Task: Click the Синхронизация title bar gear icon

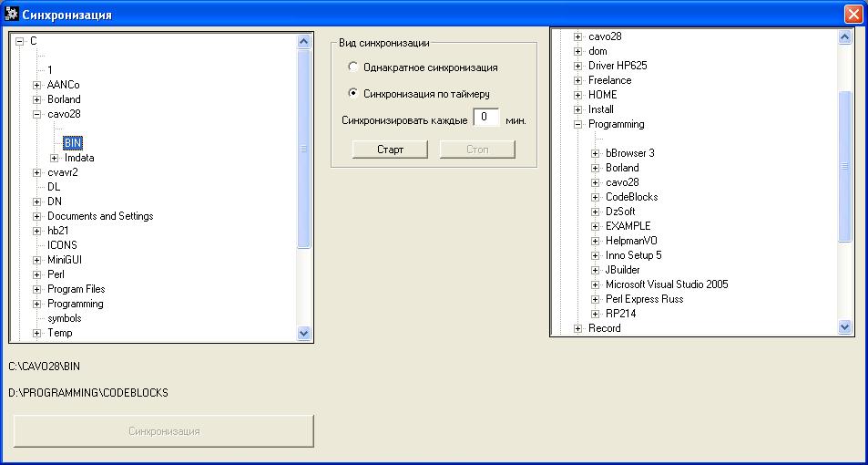Action: click(x=11, y=14)
